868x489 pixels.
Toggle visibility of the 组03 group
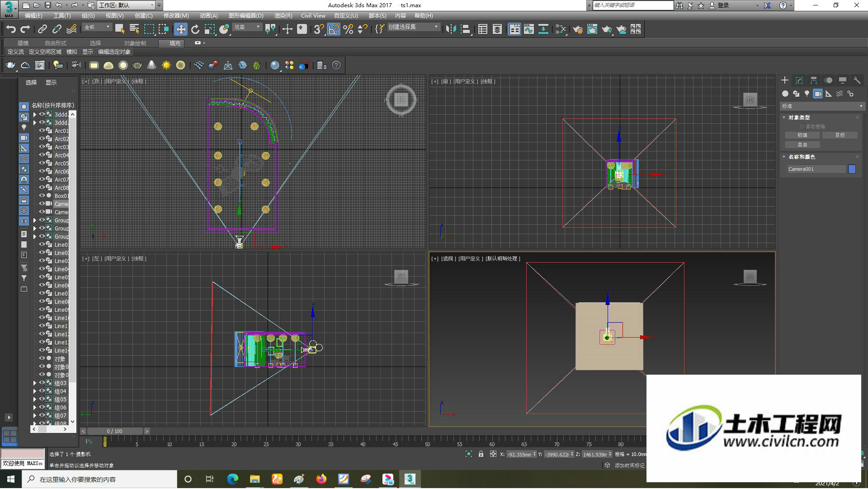(42, 383)
